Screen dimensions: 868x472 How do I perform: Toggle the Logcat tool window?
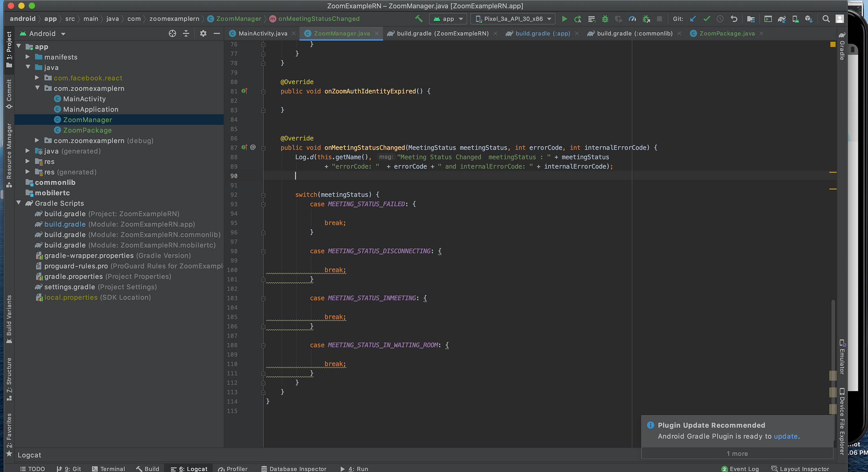[x=189, y=468]
